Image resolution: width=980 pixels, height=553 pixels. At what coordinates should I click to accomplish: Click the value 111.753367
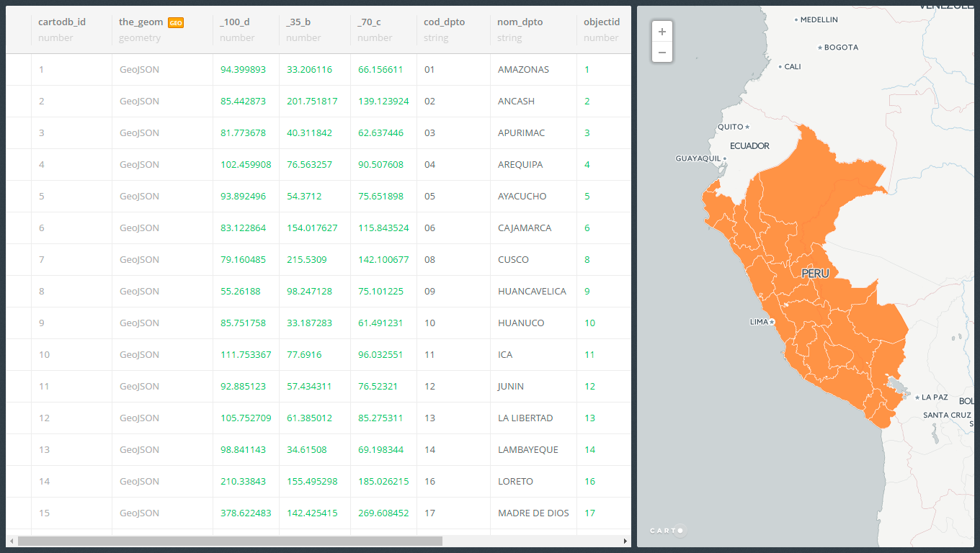246,355
